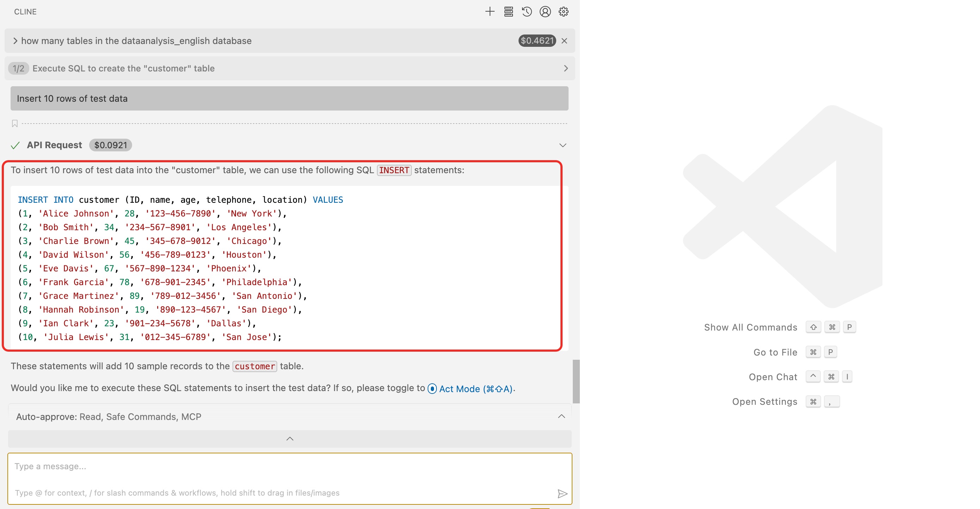The height and width of the screenshot is (509, 980).
Task: Open Cline settings gear icon
Action: [563, 11]
